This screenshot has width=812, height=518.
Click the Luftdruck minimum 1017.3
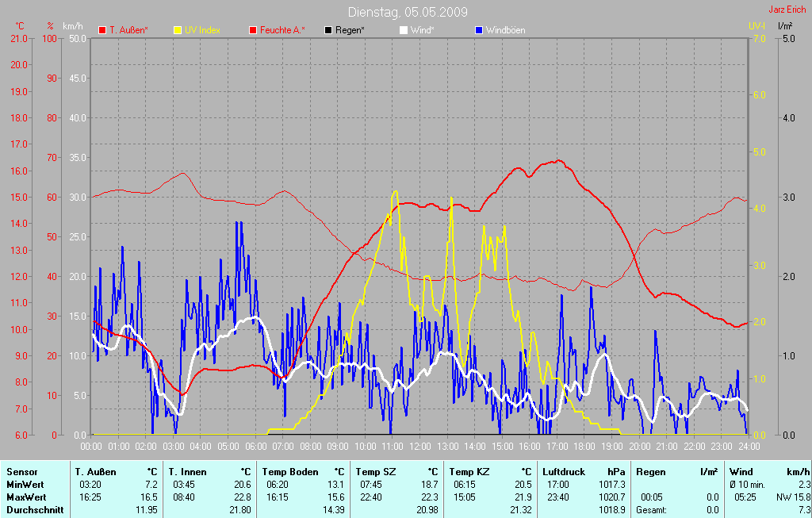612,485
